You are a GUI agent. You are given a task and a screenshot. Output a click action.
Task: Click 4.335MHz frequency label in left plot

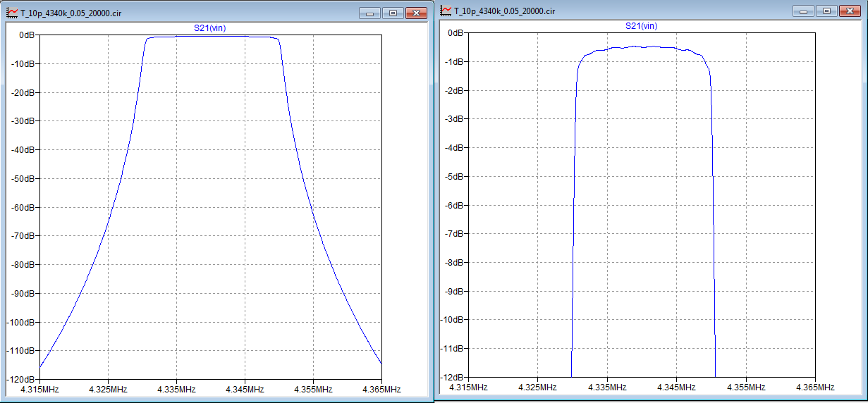(176, 389)
